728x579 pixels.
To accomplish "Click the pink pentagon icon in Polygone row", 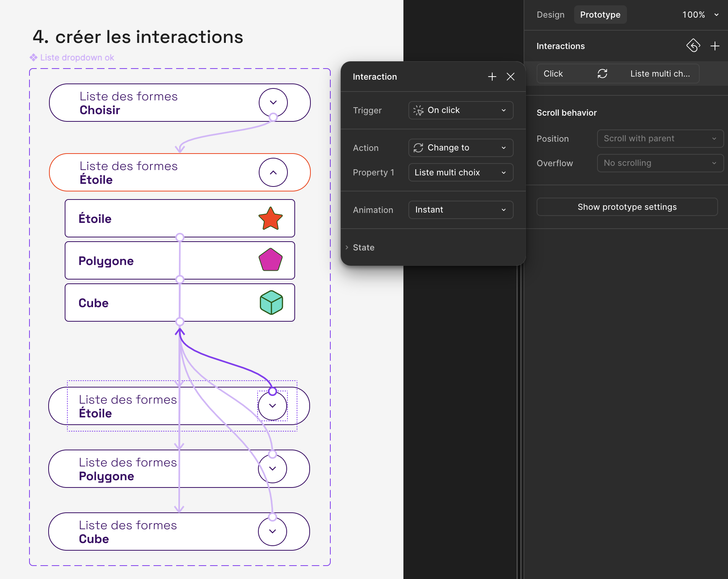I will point(270,260).
